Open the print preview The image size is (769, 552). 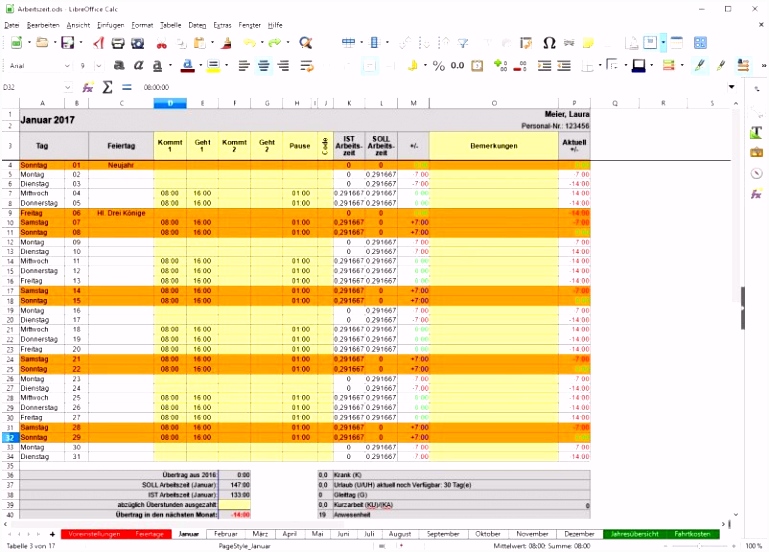coord(138,43)
